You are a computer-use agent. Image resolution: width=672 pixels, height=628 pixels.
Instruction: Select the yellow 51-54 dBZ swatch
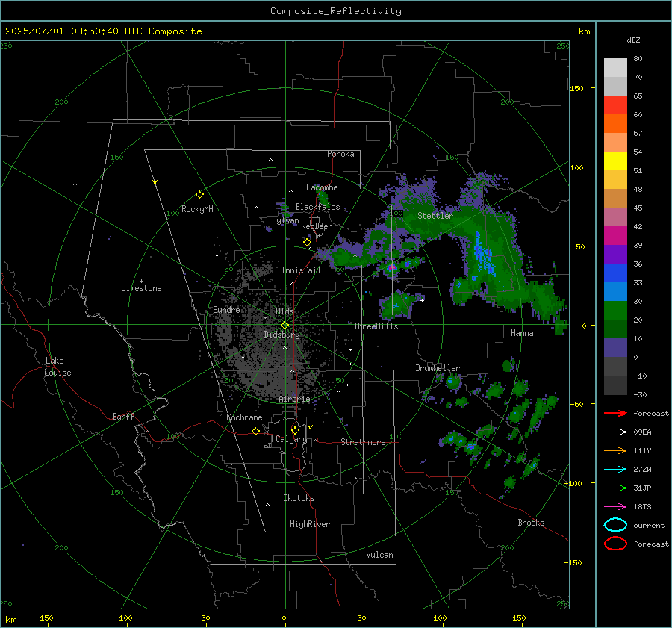[x=615, y=161]
